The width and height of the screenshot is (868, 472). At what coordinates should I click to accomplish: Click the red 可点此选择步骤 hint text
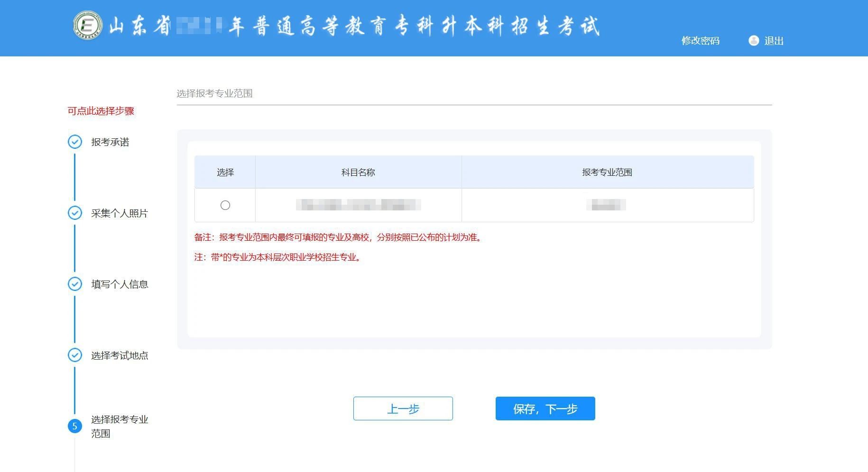point(101,111)
